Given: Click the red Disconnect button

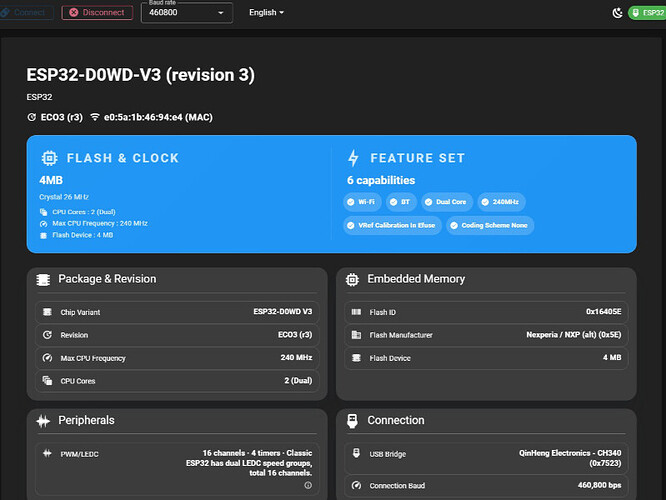Looking at the screenshot, I should [97, 12].
